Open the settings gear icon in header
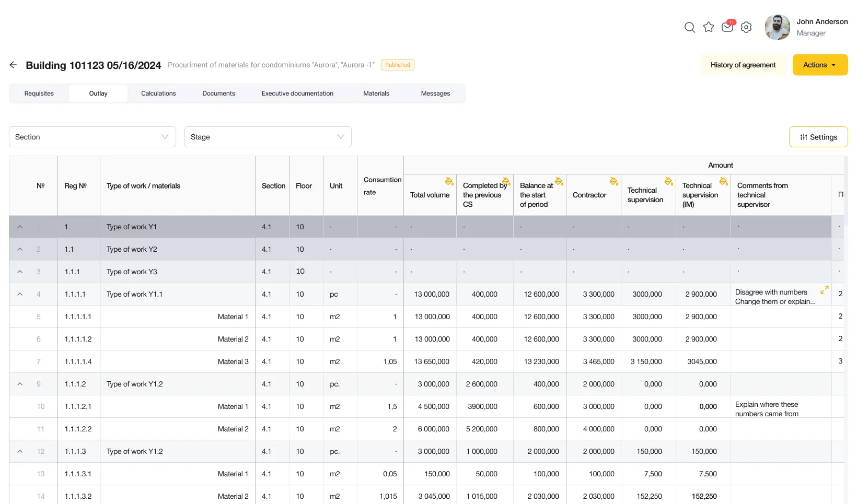 coord(746,27)
